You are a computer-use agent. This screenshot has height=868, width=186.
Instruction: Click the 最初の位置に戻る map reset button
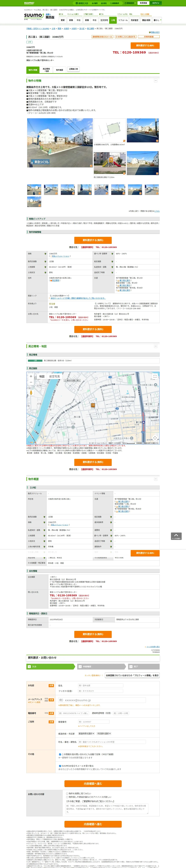[x=72, y=380]
